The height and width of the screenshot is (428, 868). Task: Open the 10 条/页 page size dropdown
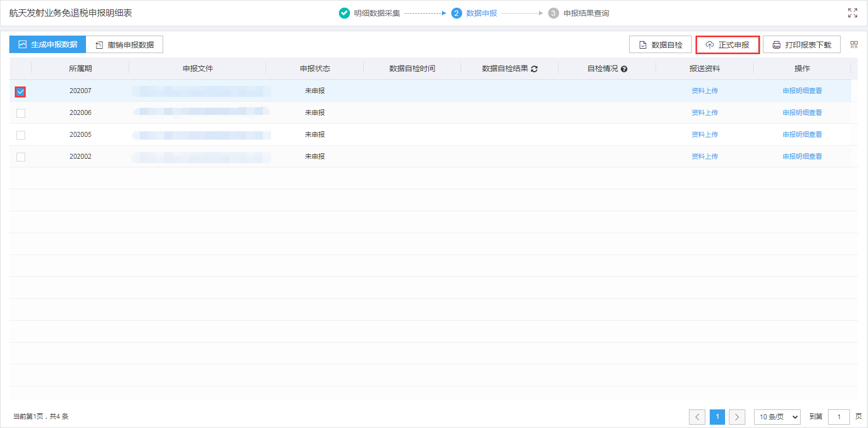(777, 417)
